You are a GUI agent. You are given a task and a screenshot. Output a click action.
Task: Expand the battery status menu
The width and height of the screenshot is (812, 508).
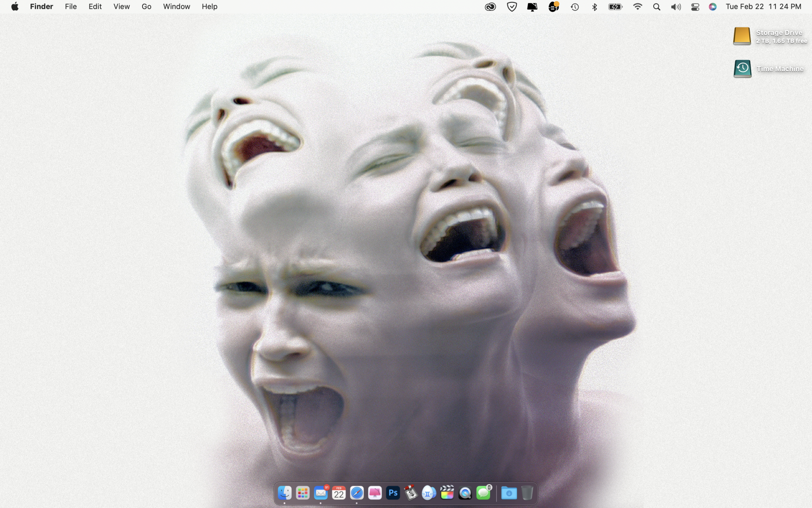click(x=615, y=7)
